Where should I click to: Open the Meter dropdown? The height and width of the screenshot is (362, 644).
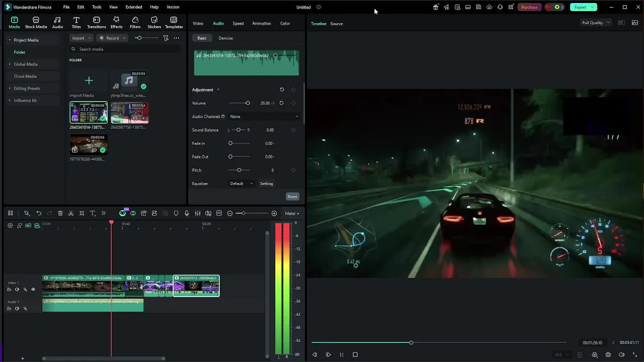292,213
